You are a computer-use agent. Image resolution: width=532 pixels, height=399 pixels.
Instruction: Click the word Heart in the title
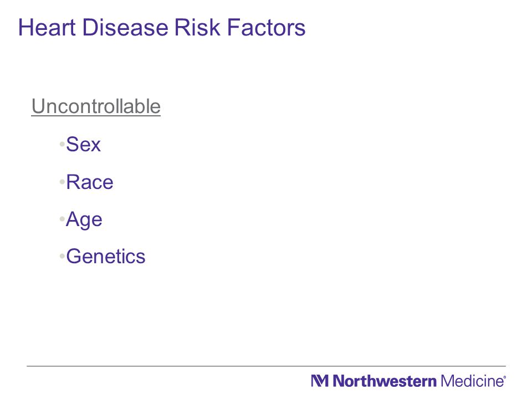click(x=47, y=28)
